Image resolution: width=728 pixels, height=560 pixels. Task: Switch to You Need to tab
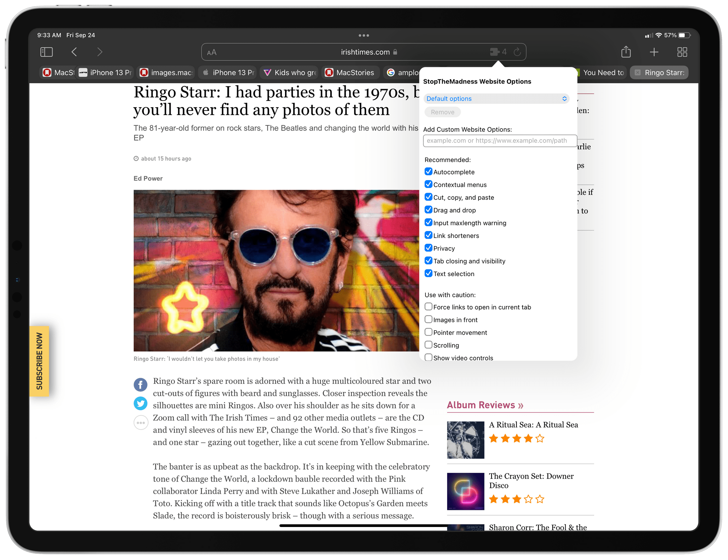click(602, 72)
